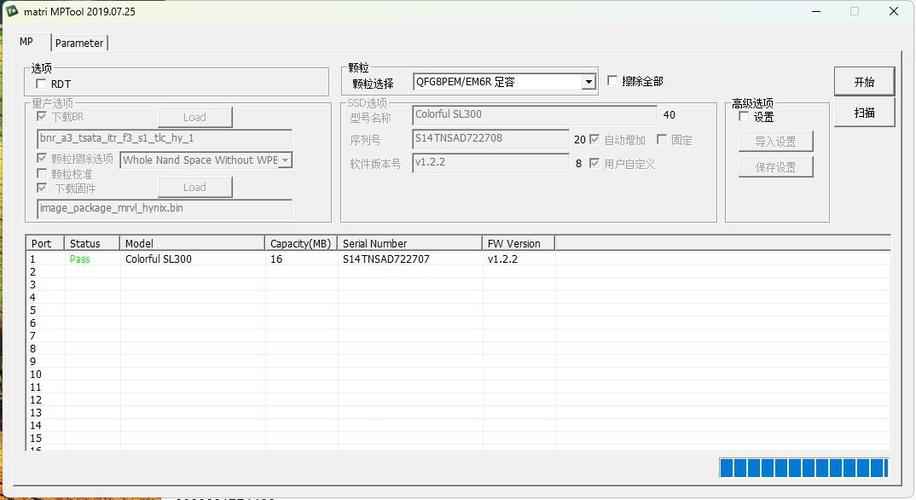Click the 扫描 scan button
This screenshot has width=916, height=500.
pos(864,113)
